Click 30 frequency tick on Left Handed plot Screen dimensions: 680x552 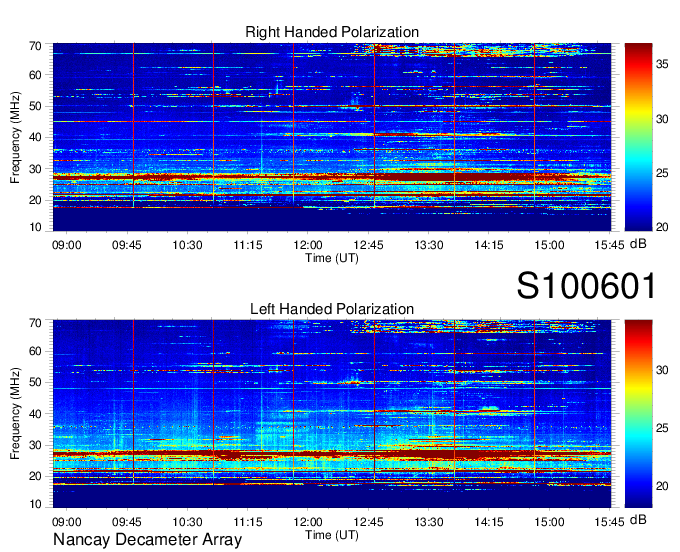(35, 445)
